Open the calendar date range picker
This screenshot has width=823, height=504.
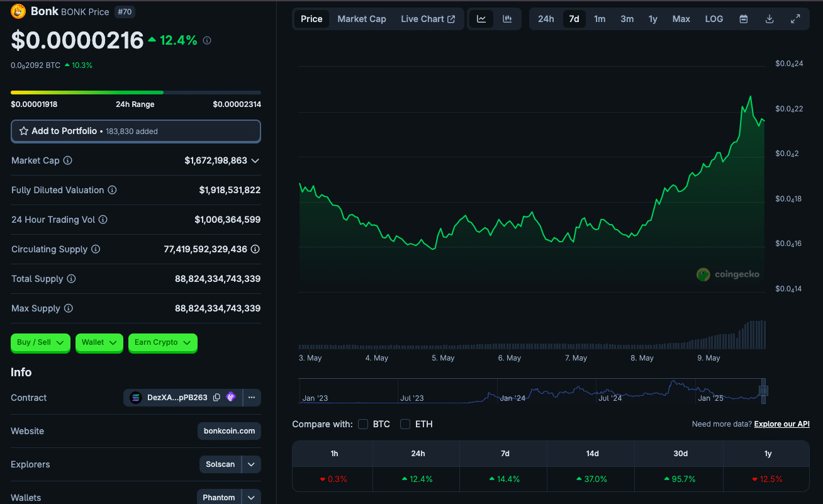(x=744, y=19)
